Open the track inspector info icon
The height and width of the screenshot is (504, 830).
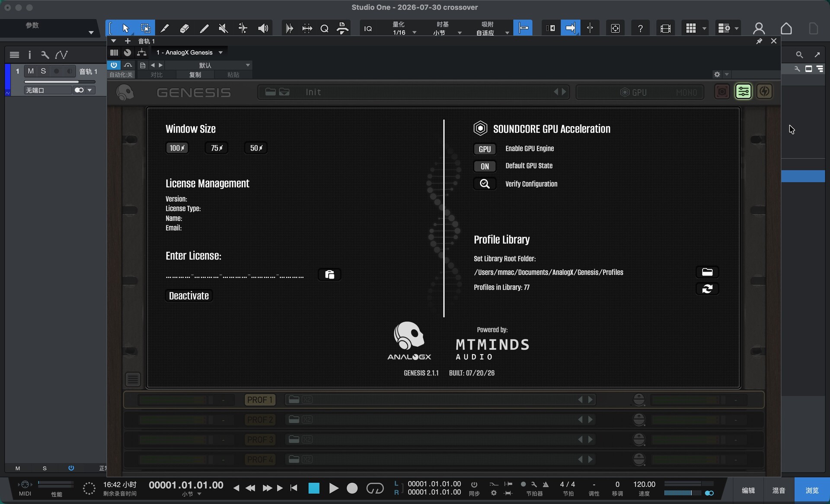click(29, 55)
